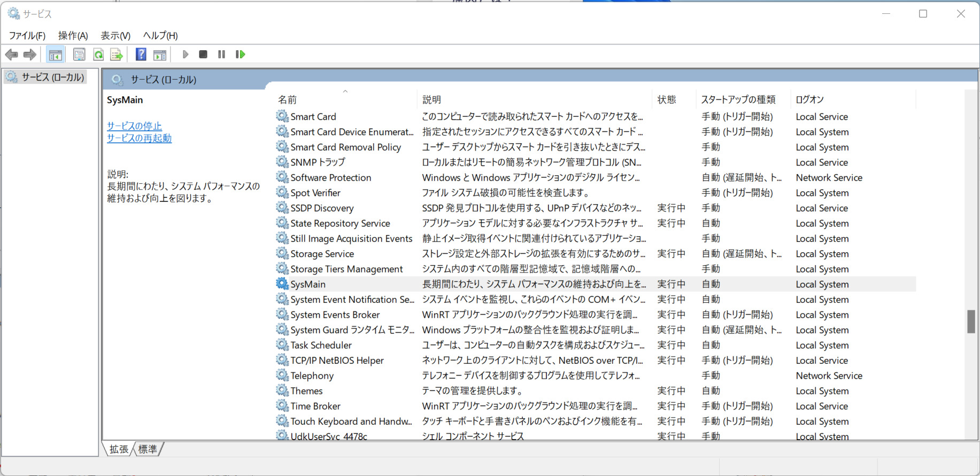Image resolution: width=980 pixels, height=476 pixels.
Task: Click the Smart Card row gear icon
Action: click(x=282, y=116)
